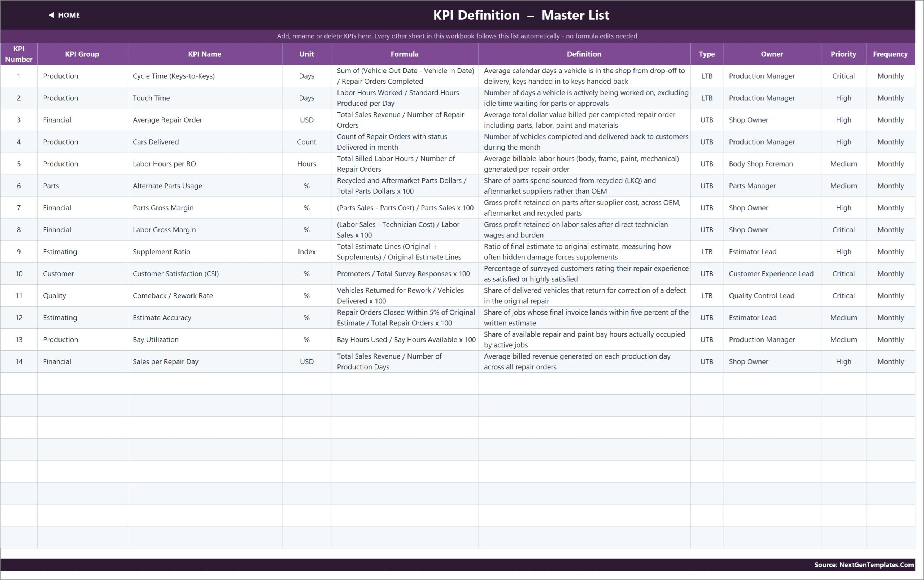Select the Labor Gross Margin cell
The width and height of the screenshot is (924, 580).
[x=205, y=230]
